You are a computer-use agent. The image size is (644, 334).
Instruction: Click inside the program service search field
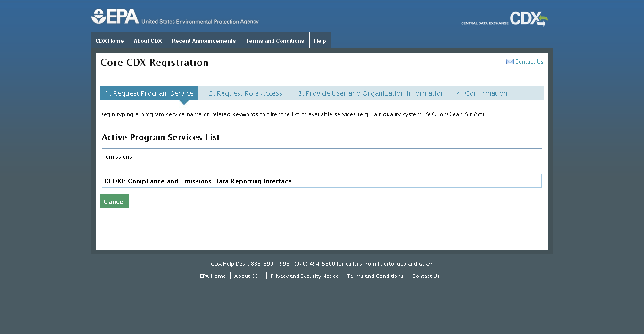(x=322, y=156)
